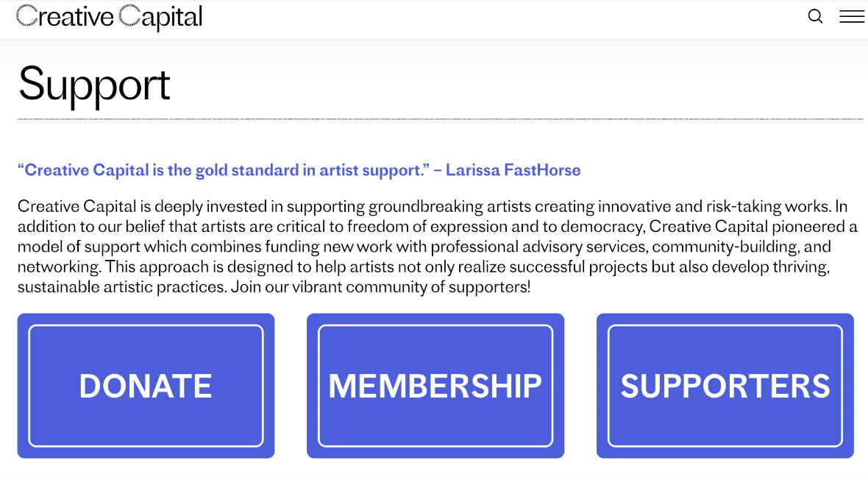Open the search magnifier icon

click(815, 16)
